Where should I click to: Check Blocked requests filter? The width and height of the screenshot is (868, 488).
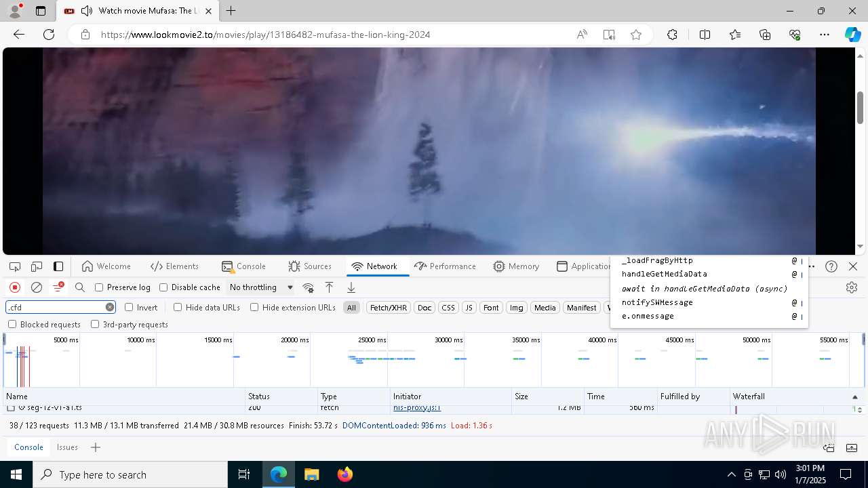(x=12, y=324)
